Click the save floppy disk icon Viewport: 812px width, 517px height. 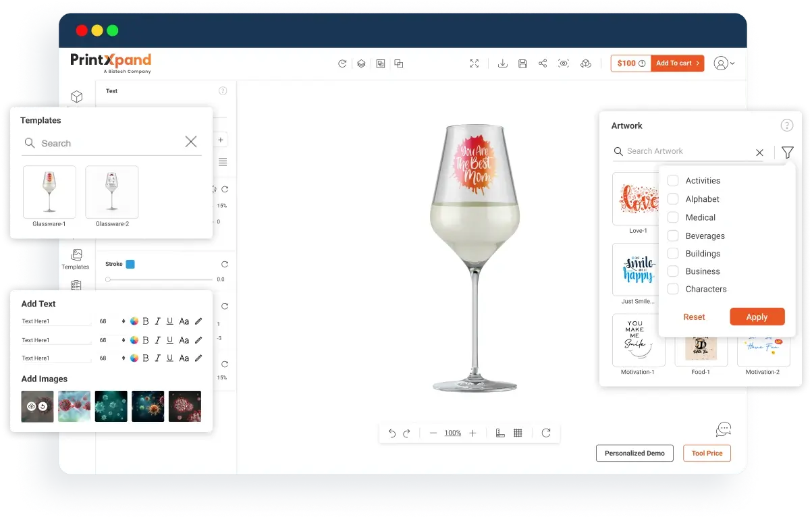522,63
